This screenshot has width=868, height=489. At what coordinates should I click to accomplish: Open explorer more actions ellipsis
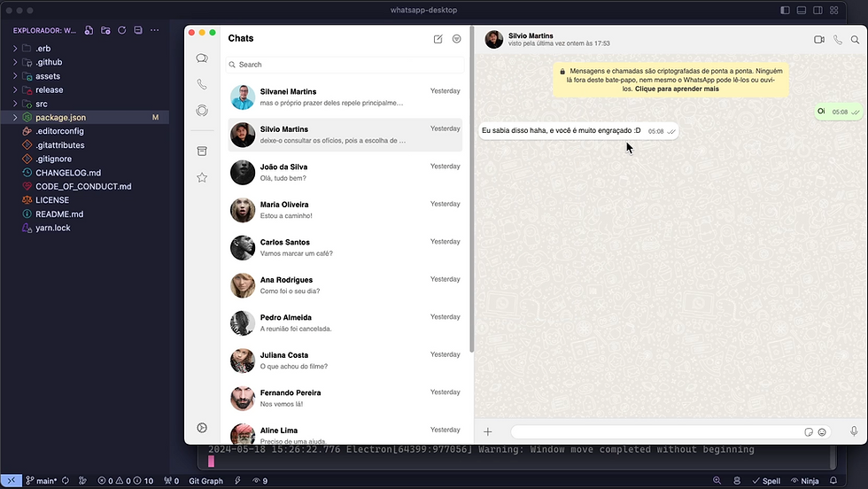click(154, 30)
